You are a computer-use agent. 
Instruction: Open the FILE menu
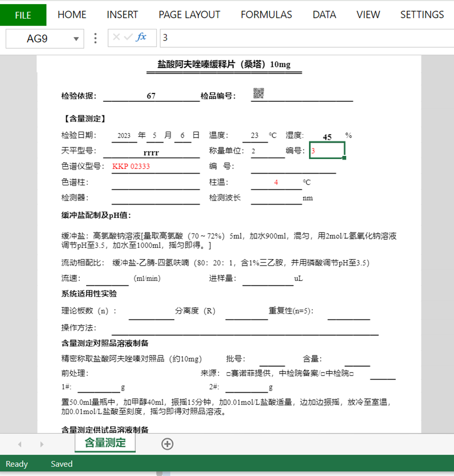point(23,15)
